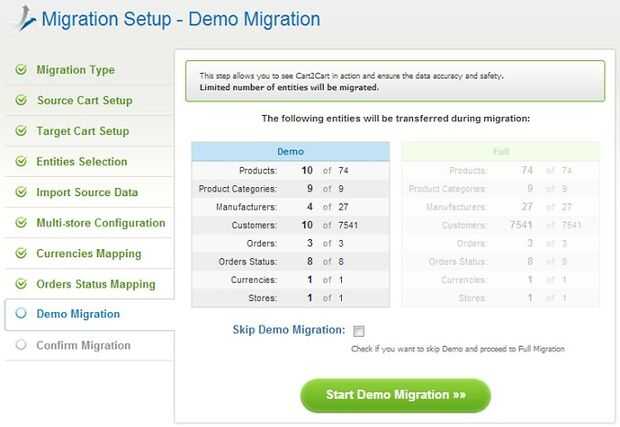620x427 pixels.
Task: Open the Import Source Data step
Action: coord(87,193)
